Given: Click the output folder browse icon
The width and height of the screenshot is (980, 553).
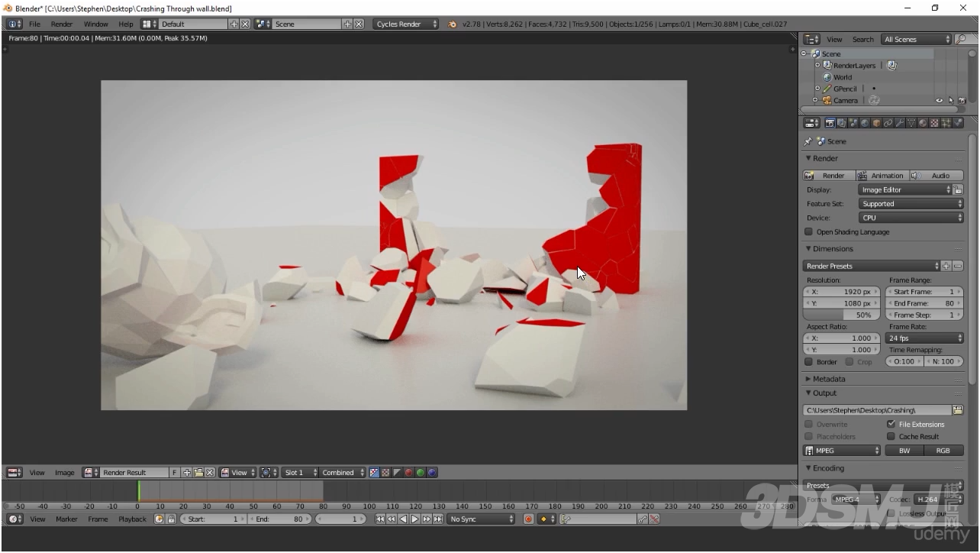Looking at the screenshot, I should tap(958, 410).
